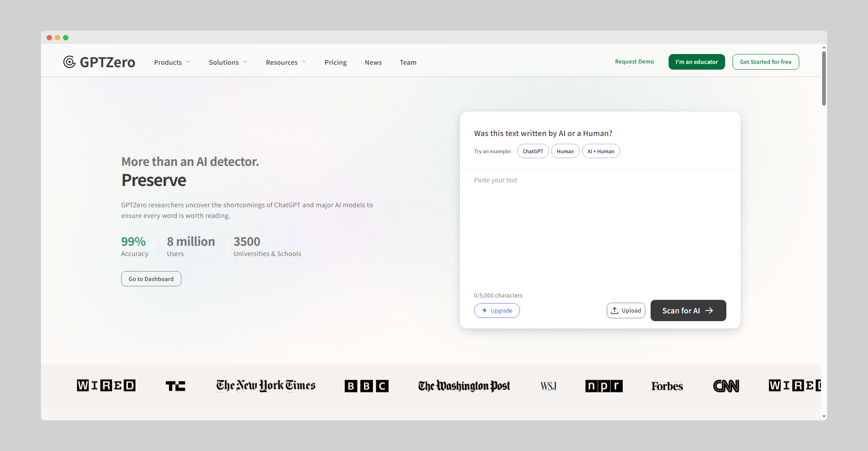
Task: Click the page vertical scrollbar thumb
Action: coord(824,78)
